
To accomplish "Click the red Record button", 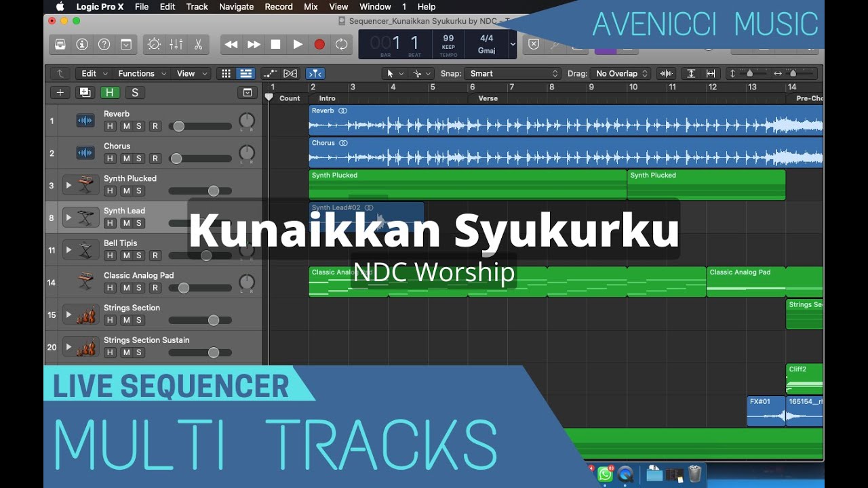I will (x=319, y=44).
